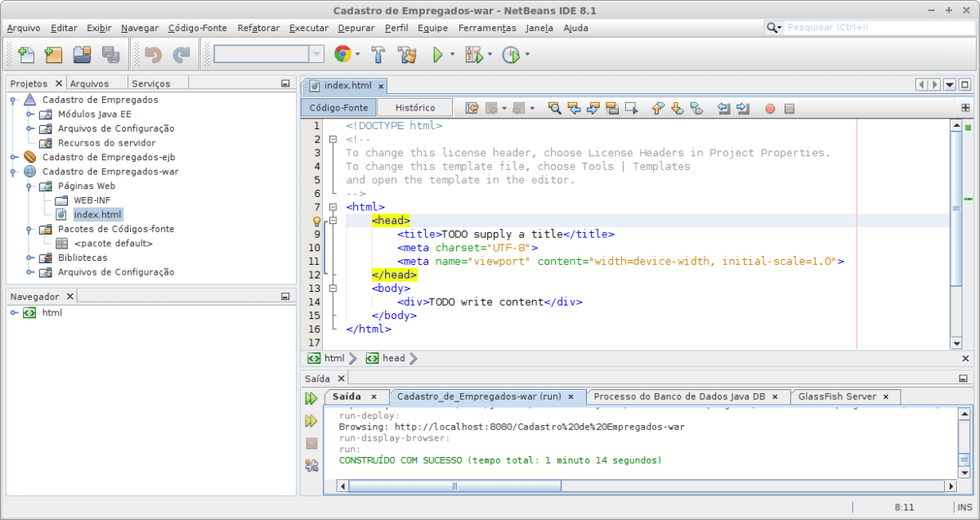Click the Find Selection magnifier icon
Image resolution: width=980 pixels, height=520 pixels.
(x=554, y=108)
